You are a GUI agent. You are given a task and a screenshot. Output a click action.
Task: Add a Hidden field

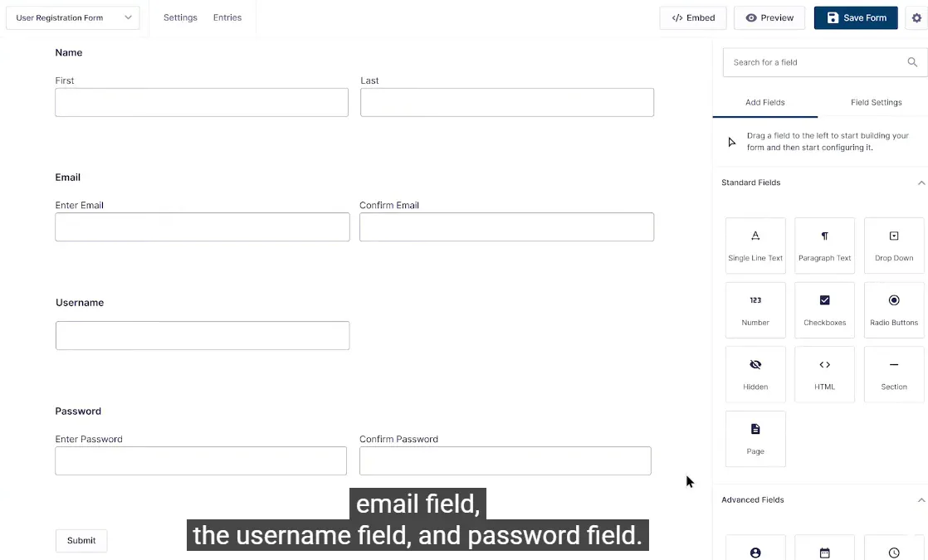tap(755, 374)
